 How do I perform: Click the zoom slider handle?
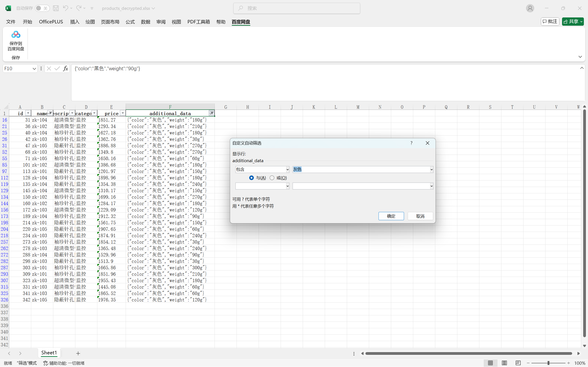tap(548, 363)
